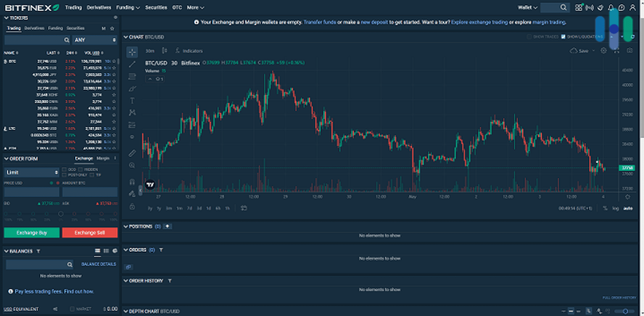This screenshot has width=644, height=316.
Task: Toggle auto scale on chart
Action: [628, 208]
